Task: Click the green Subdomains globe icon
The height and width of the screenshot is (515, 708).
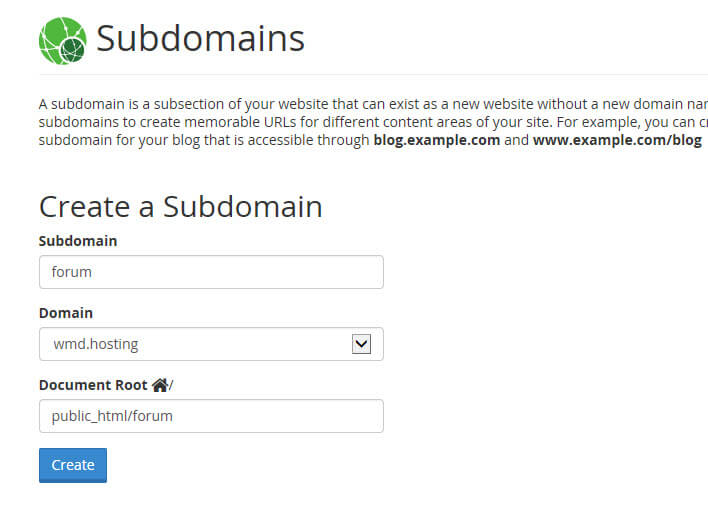Action: tap(63, 41)
